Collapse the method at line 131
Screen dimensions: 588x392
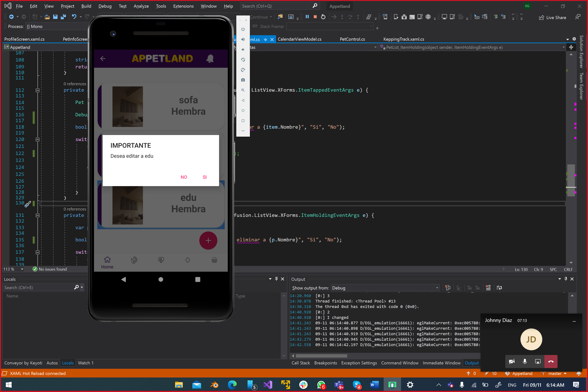(38, 215)
